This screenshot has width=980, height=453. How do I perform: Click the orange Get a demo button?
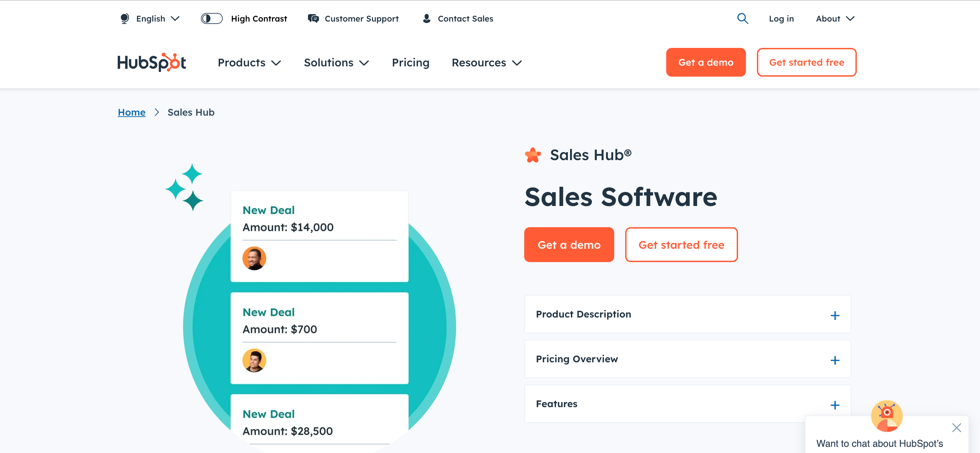coord(706,62)
